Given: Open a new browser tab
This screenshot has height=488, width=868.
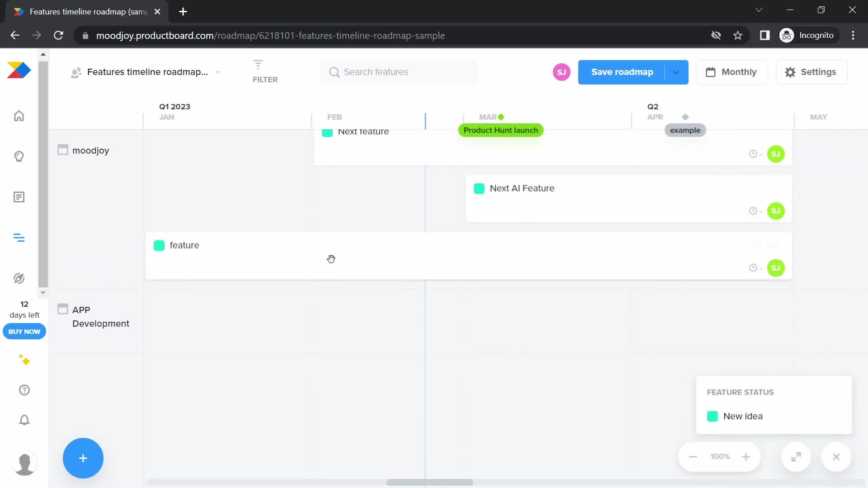Looking at the screenshot, I should pyautogui.click(x=183, y=12).
